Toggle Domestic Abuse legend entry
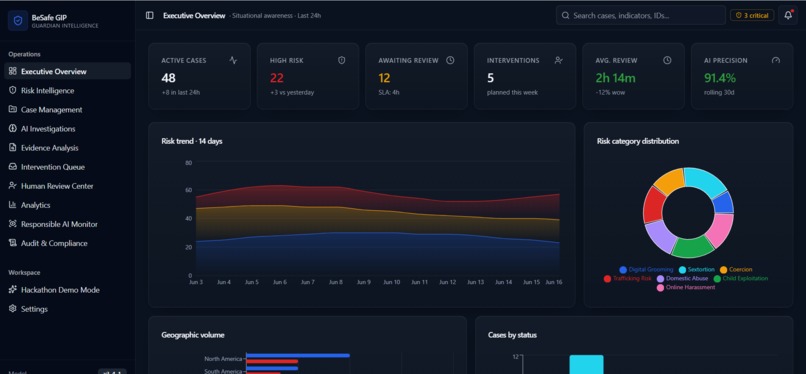The height and width of the screenshot is (374, 806). point(682,278)
